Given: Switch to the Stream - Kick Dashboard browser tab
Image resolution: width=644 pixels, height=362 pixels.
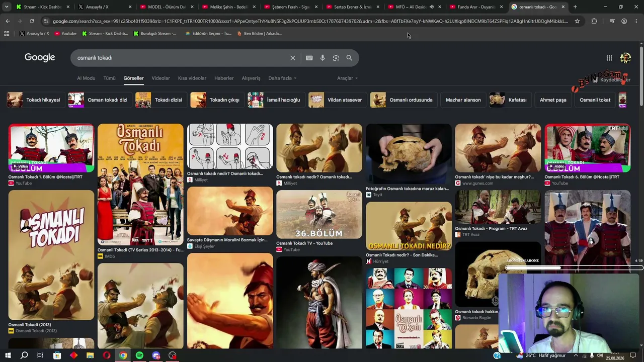Looking at the screenshot, I should [x=43, y=7].
